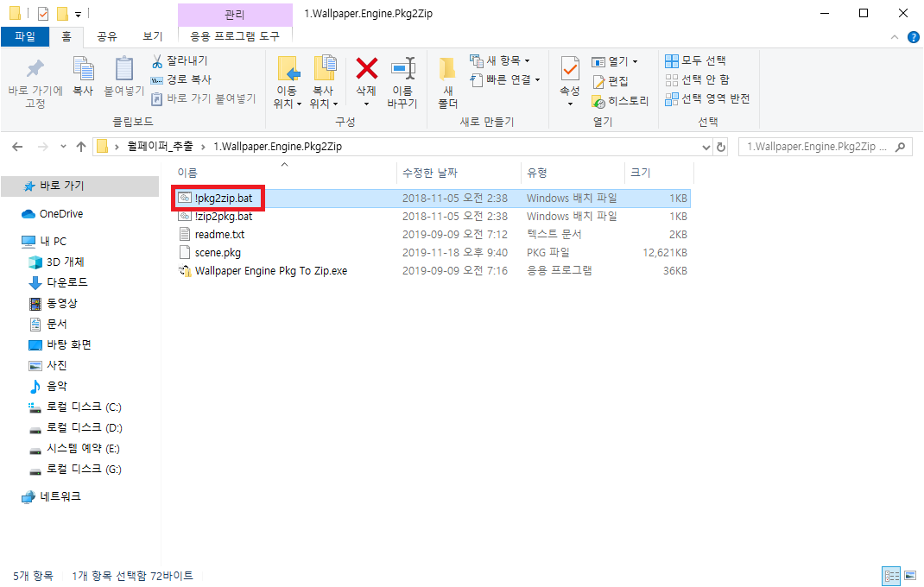
Task: Click the Paste clipboard icon
Action: click(123, 69)
